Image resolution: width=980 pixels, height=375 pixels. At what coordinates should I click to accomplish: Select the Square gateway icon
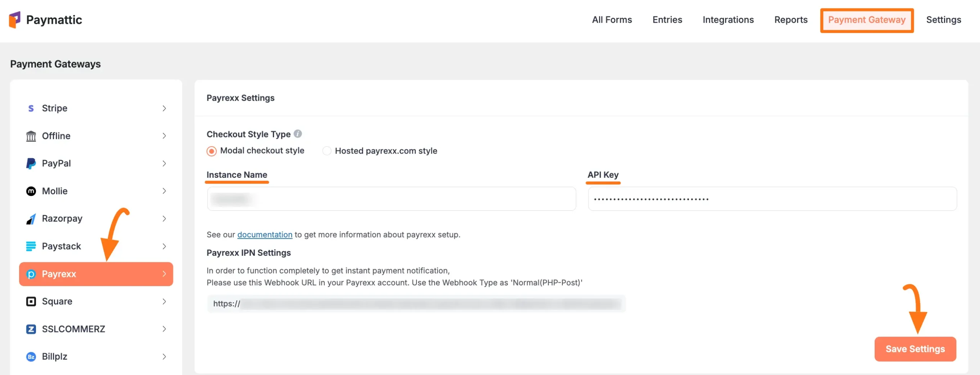31,301
